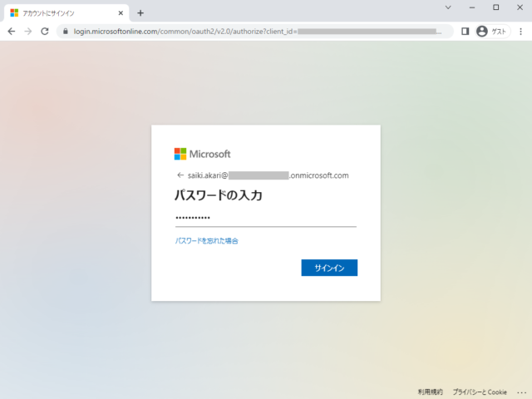Open the ゲスト guest profile button
This screenshot has height=399, width=532.
click(x=492, y=32)
